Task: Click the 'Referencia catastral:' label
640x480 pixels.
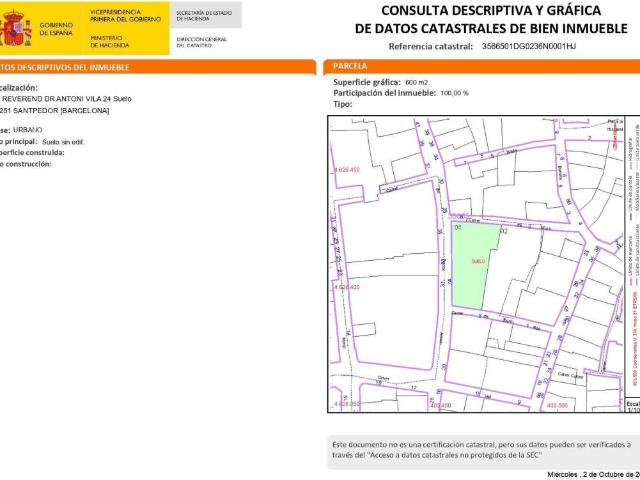Action: click(431, 46)
